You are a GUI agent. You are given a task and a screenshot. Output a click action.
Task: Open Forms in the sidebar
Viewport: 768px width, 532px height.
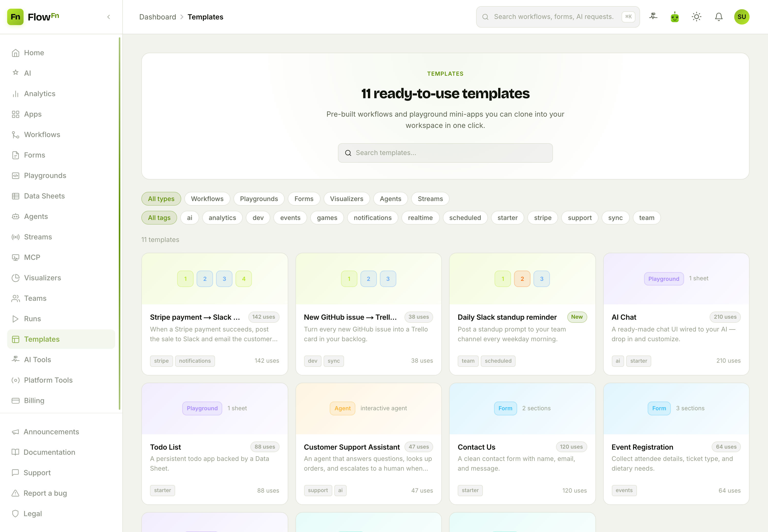61,155
